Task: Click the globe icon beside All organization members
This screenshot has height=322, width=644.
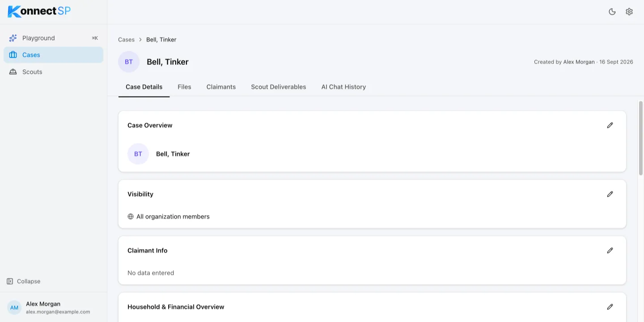Action: point(131,216)
